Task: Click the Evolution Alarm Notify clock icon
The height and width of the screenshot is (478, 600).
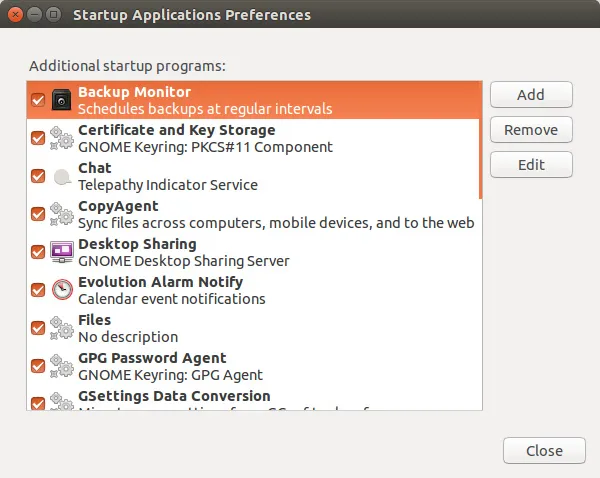Action: (x=62, y=290)
